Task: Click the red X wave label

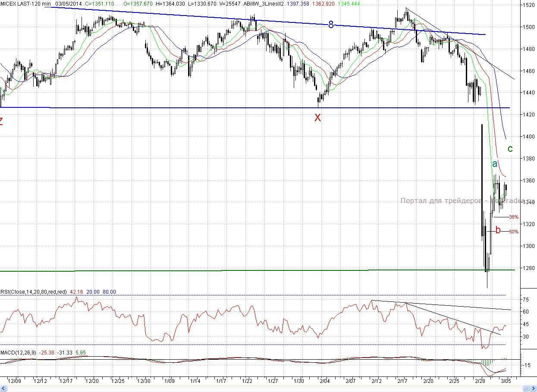Action: point(317,118)
